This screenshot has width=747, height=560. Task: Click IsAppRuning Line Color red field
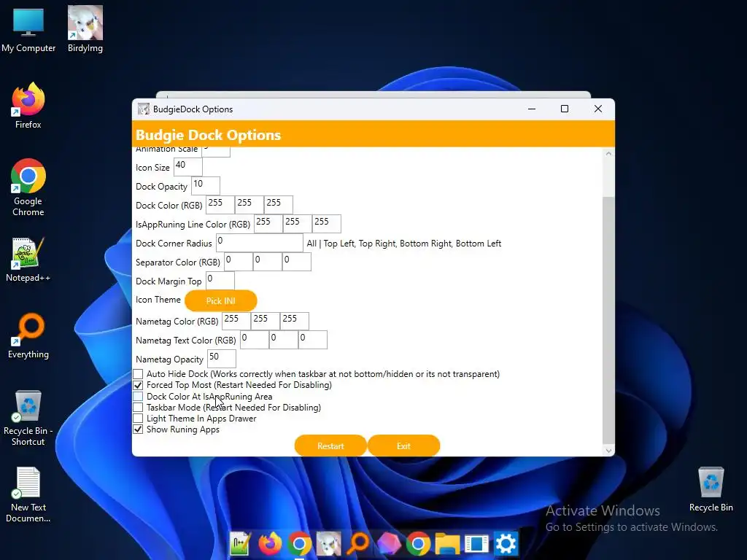[268, 224]
